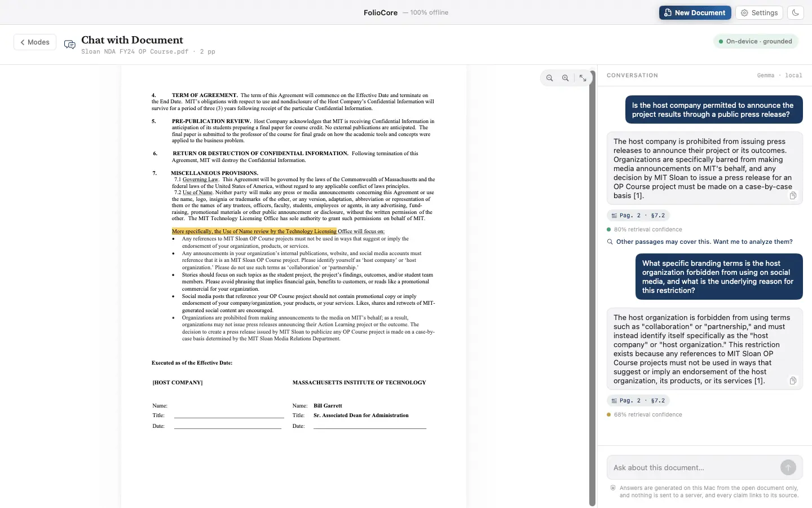Screen dimensions: 812x508
Task: Click the [HOST COMPANY] signature label
Action: click(x=178, y=383)
